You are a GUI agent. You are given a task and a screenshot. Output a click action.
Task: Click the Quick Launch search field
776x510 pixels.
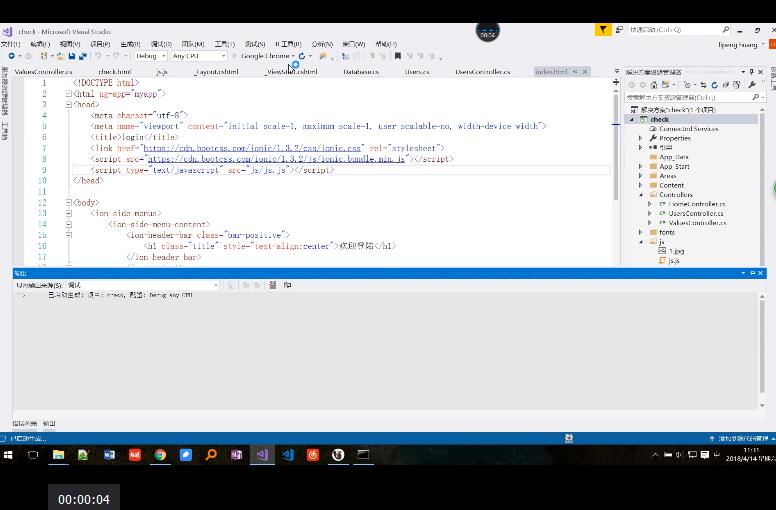tap(679, 30)
